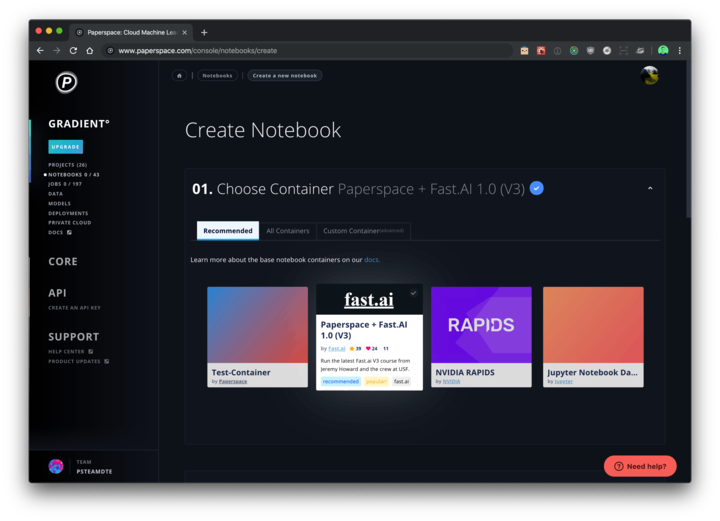Click the orange mail extension icon
720x521 pixels.
[524, 50]
